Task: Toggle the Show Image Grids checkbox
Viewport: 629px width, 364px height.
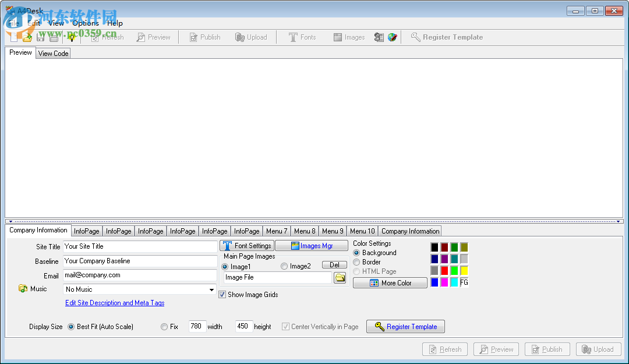Action: pos(222,295)
